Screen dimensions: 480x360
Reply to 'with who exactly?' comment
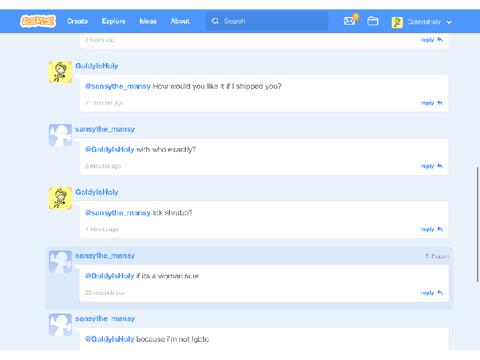(x=432, y=166)
